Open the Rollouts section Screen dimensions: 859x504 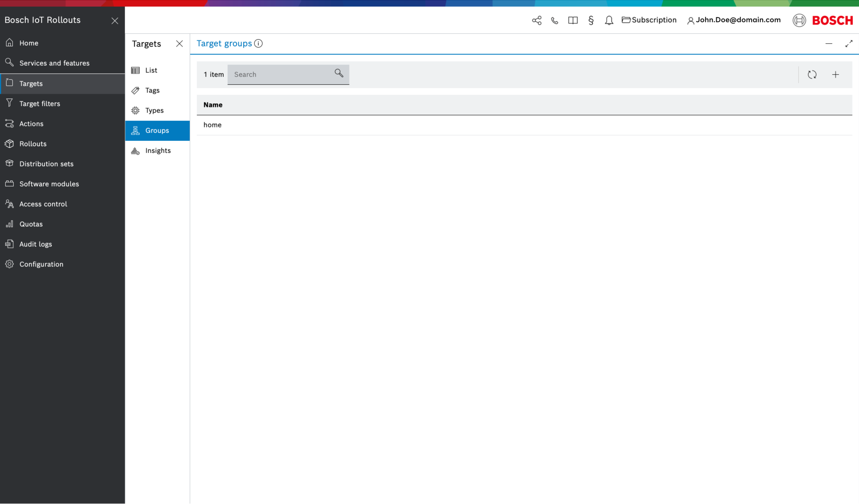tap(62, 144)
